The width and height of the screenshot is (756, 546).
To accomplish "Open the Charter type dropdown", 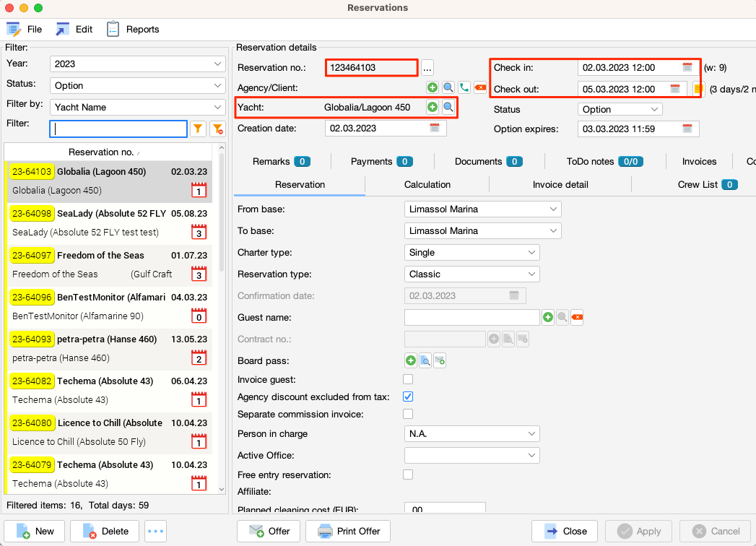I will pyautogui.click(x=472, y=252).
